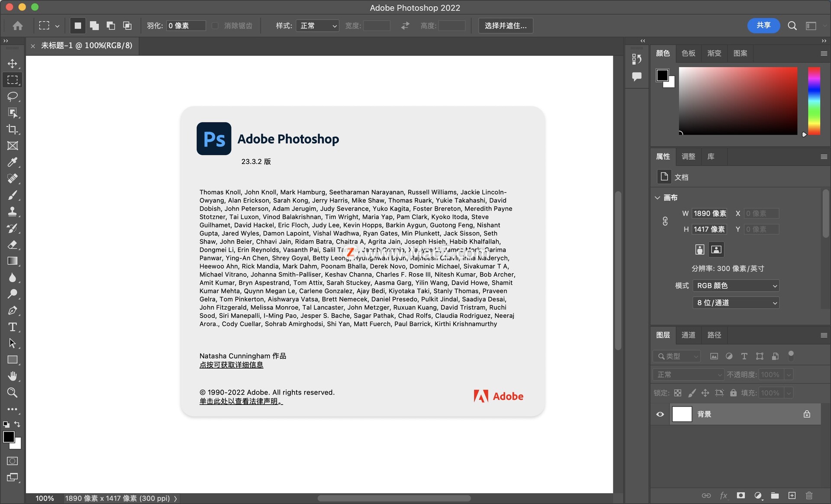
Task: Toggle Quick Mask mode icon
Action: [x=13, y=461]
